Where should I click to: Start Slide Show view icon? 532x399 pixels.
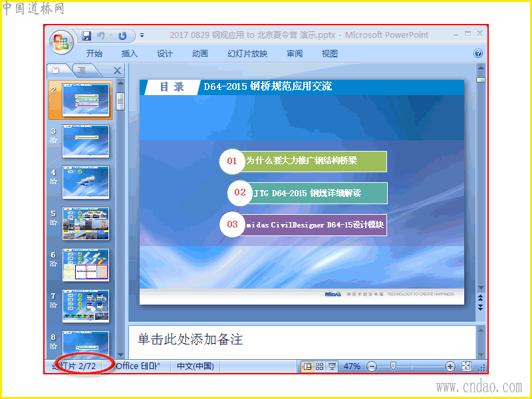[x=332, y=366]
